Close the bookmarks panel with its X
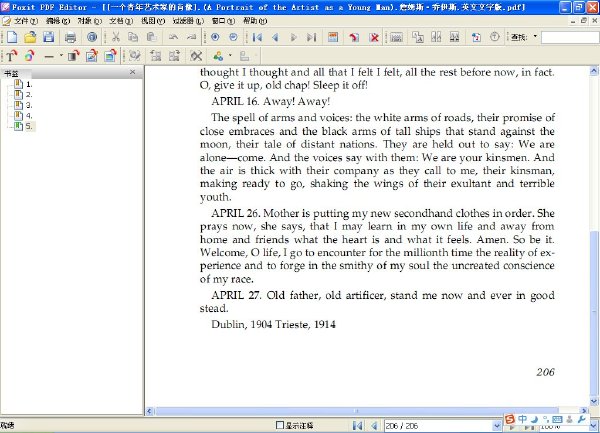 tap(132, 72)
